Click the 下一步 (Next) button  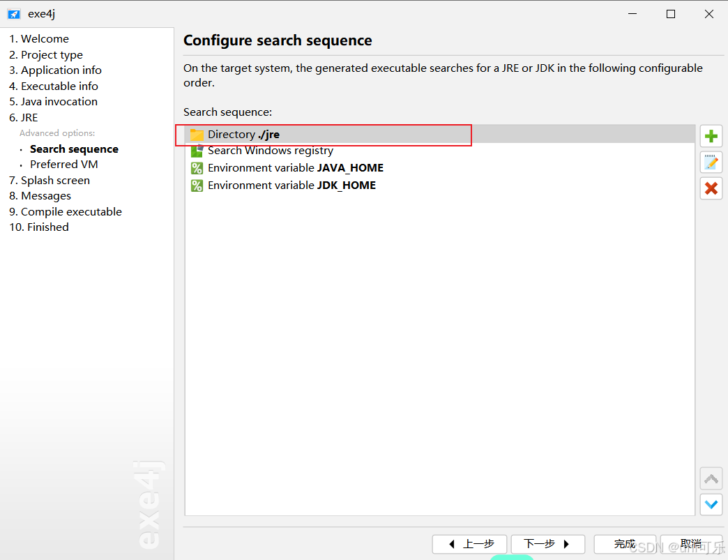(548, 544)
